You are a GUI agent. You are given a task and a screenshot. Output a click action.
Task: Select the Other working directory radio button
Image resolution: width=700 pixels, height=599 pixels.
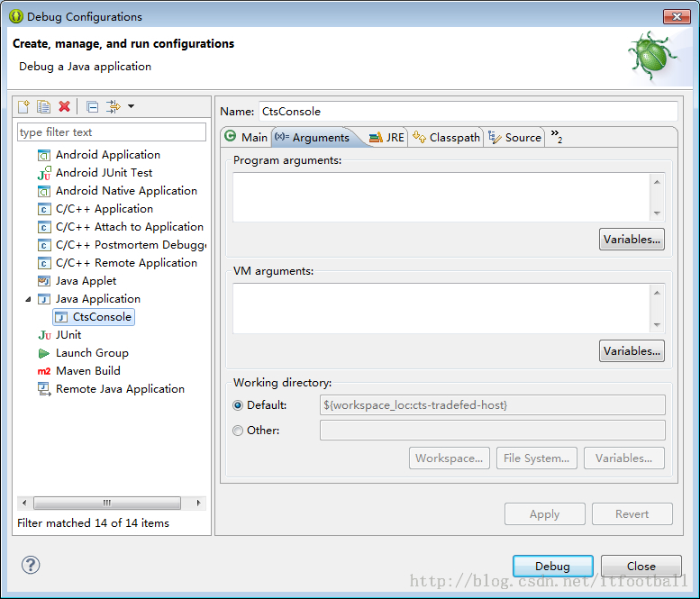(x=238, y=431)
